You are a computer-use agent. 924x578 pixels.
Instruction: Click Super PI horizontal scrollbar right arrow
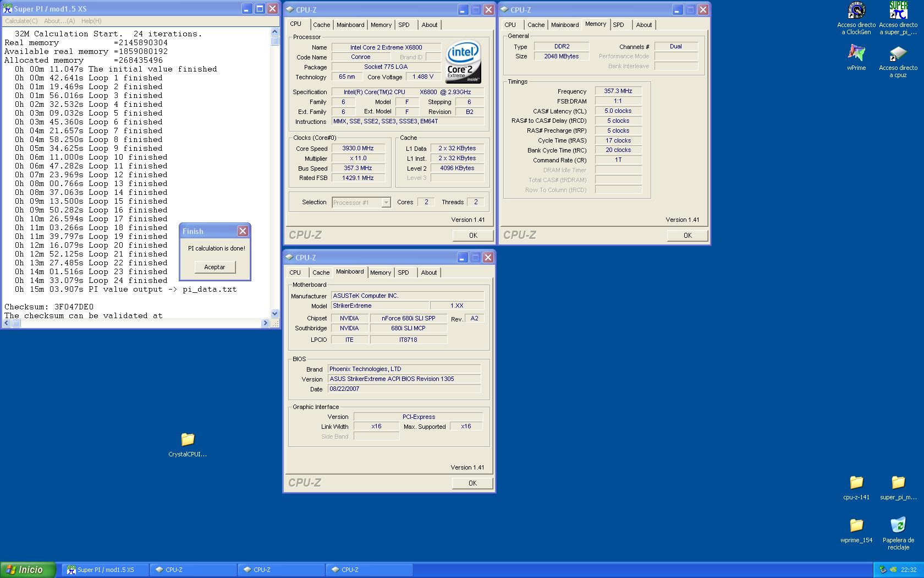[266, 323]
